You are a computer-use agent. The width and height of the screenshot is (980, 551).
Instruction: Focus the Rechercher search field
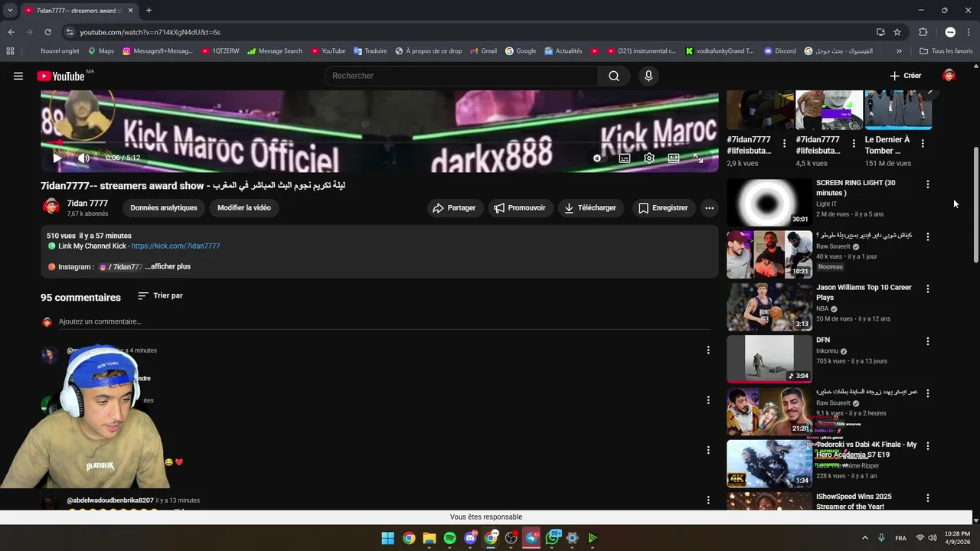coord(462,76)
